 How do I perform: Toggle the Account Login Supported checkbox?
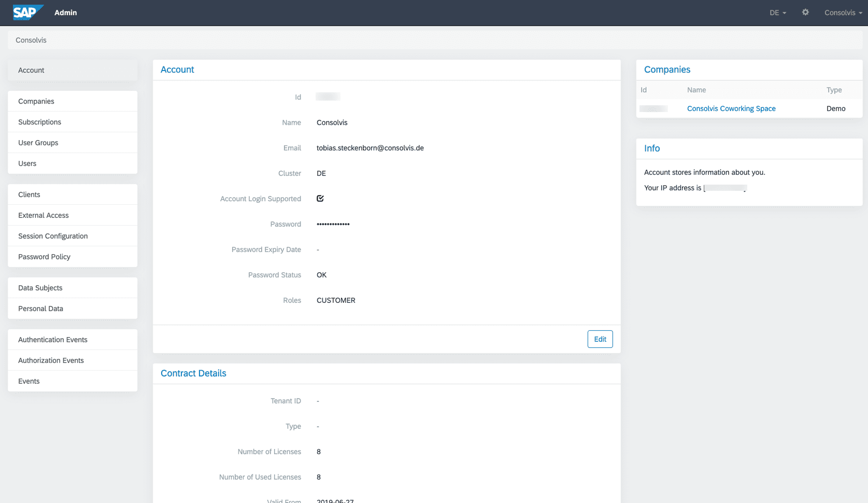pyautogui.click(x=320, y=198)
